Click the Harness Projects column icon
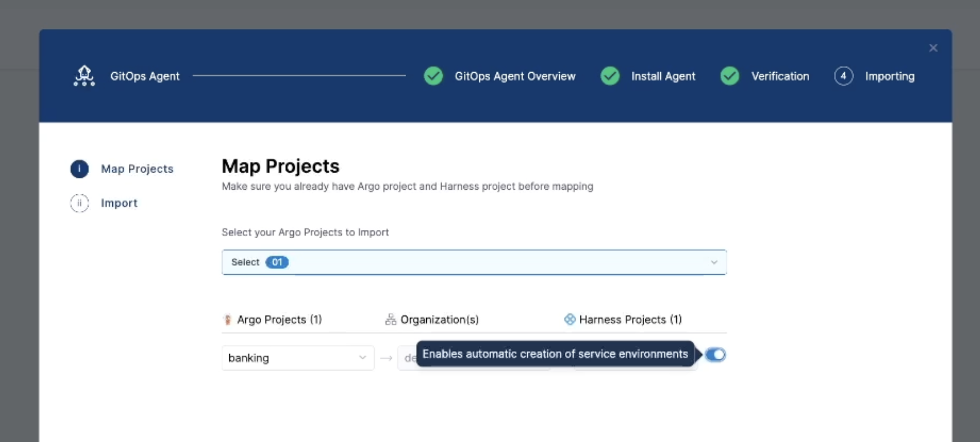Screen dimensions: 980x442 (570, 320)
